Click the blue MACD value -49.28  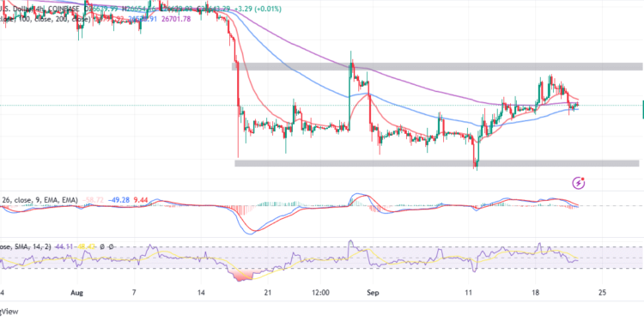click(x=119, y=200)
